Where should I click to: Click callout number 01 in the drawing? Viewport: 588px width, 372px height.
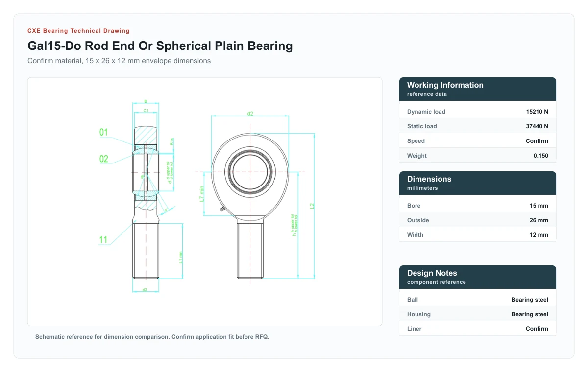103,132
